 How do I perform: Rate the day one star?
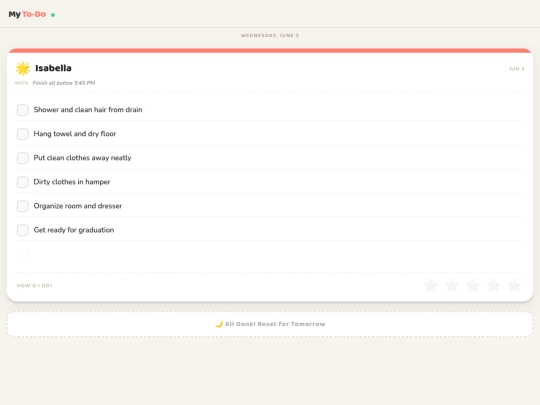tap(431, 285)
